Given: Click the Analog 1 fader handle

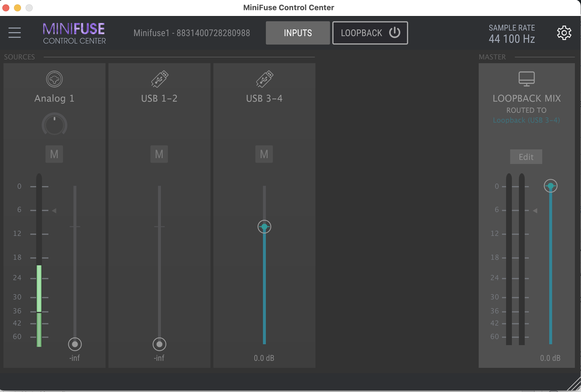Looking at the screenshot, I should click(75, 344).
